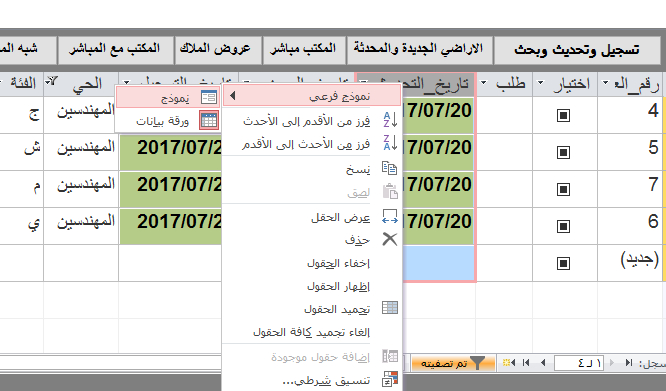This screenshot has width=666, height=391.
Task: Click the sort newest to oldest Z-A icon
Action: pyautogui.click(x=390, y=143)
